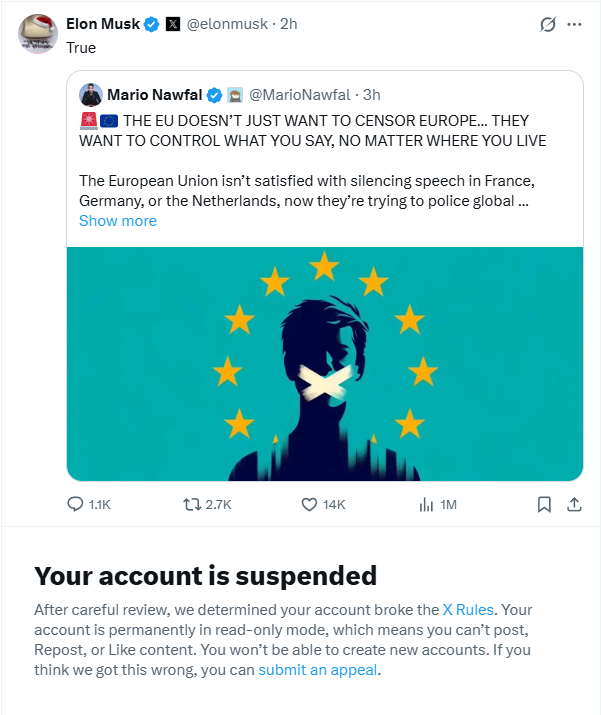Click Mario Nawfal's small profile picture
This screenshot has height=715, width=601.
tap(92, 95)
